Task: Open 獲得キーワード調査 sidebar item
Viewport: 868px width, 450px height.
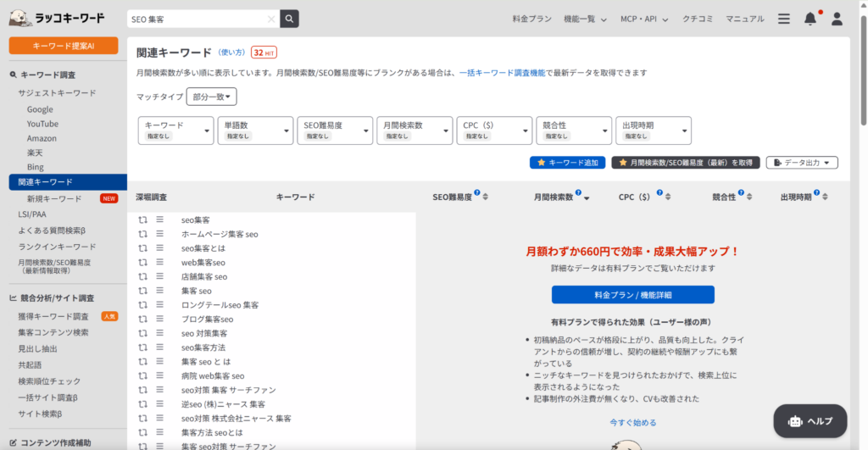Action: [x=53, y=317]
